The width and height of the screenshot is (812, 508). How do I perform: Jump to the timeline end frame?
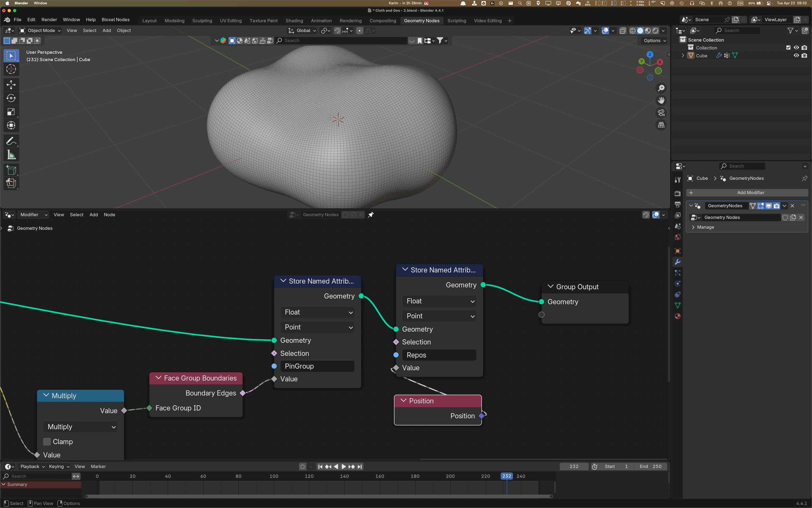click(x=360, y=467)
